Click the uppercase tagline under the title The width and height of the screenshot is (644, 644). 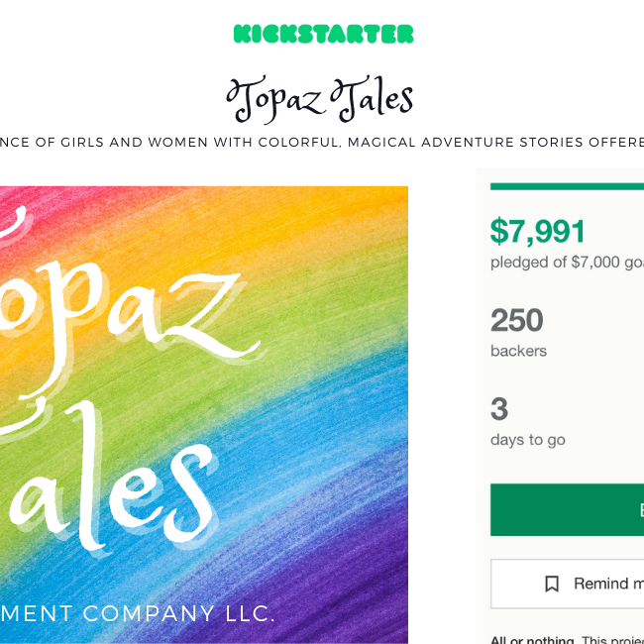point(322,142)
